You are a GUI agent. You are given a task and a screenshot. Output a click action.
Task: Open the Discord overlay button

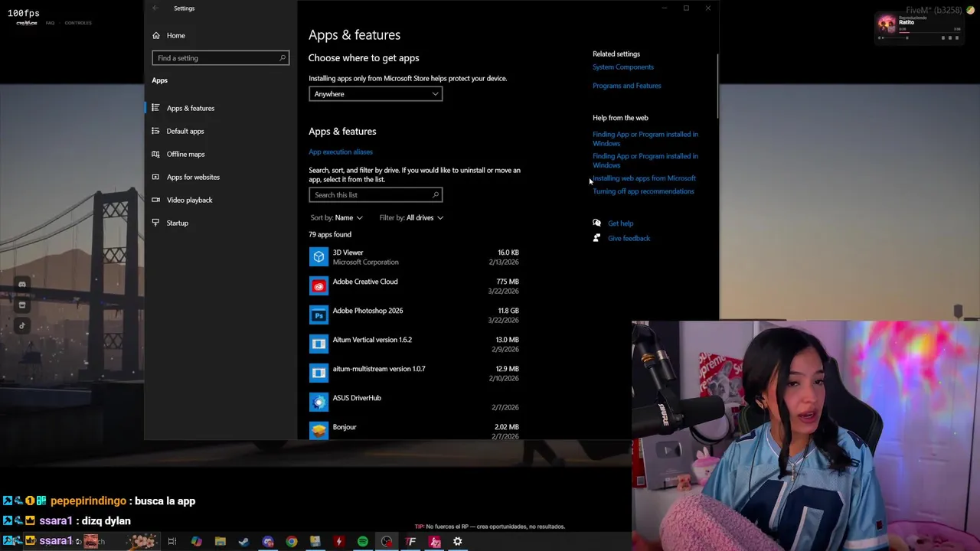[x=22, y=285]
